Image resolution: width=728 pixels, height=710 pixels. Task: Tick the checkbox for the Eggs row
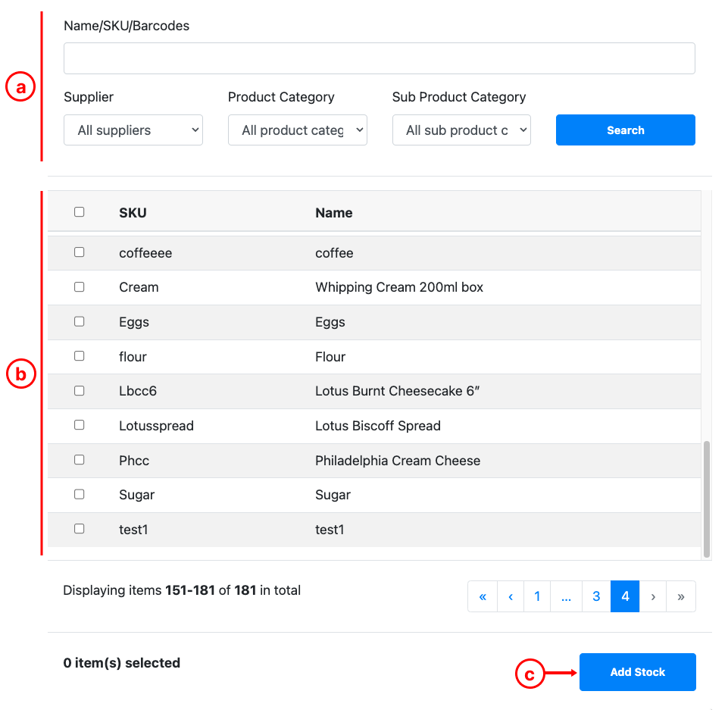click(x=80, y=321)
